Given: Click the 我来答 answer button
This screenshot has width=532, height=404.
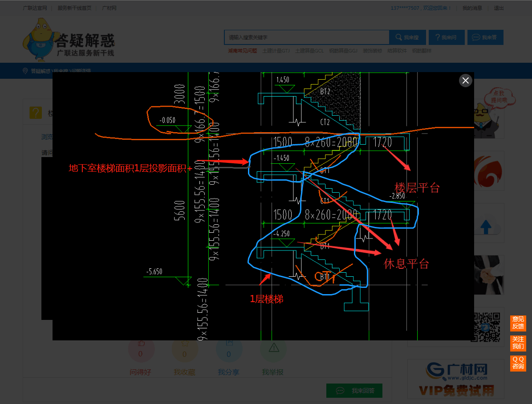Looking at the screenshot, I should 485,37.
